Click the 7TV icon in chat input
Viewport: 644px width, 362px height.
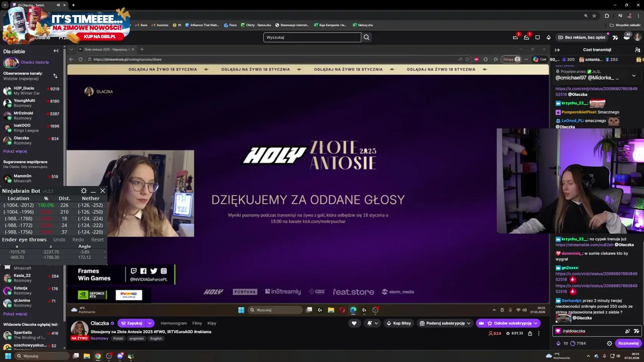coord(636,331)
